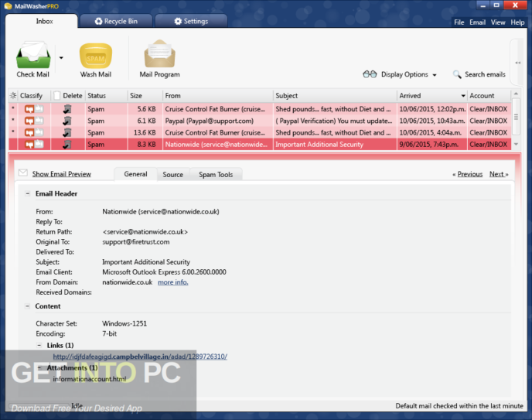
Task: Click email list scrollbar down arrow
Action: click(516, 144)
